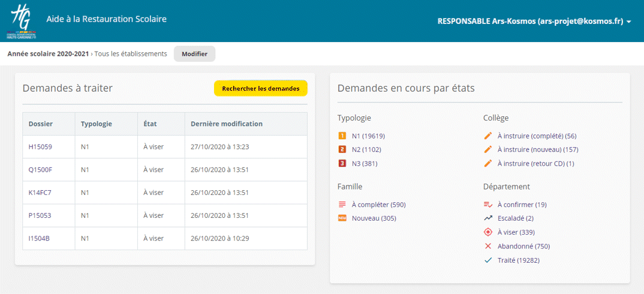Viewport: 644px width, 294px height.
Task: Click pencil icon for À instruire (complété)
Action: pyautogui.click(x=488, y=136)
